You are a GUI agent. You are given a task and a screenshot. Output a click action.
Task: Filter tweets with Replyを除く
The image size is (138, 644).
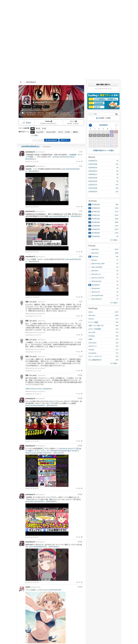pos(40,132)
